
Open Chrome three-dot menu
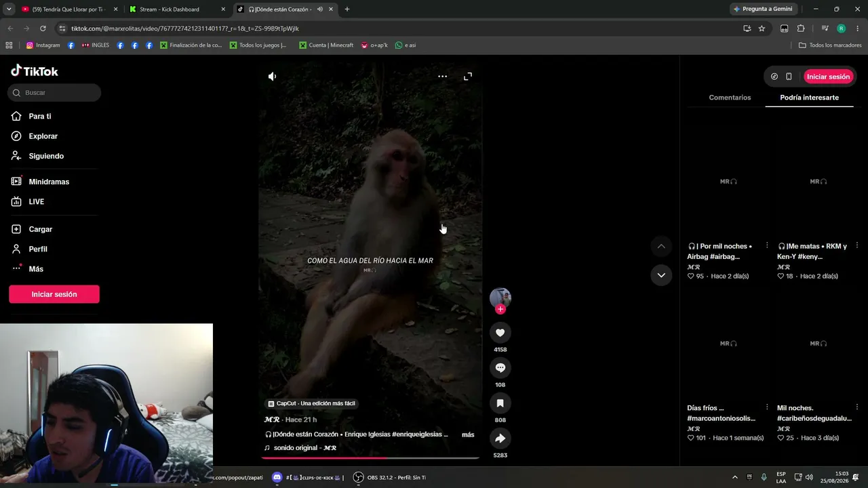click(x=858, y=28)
